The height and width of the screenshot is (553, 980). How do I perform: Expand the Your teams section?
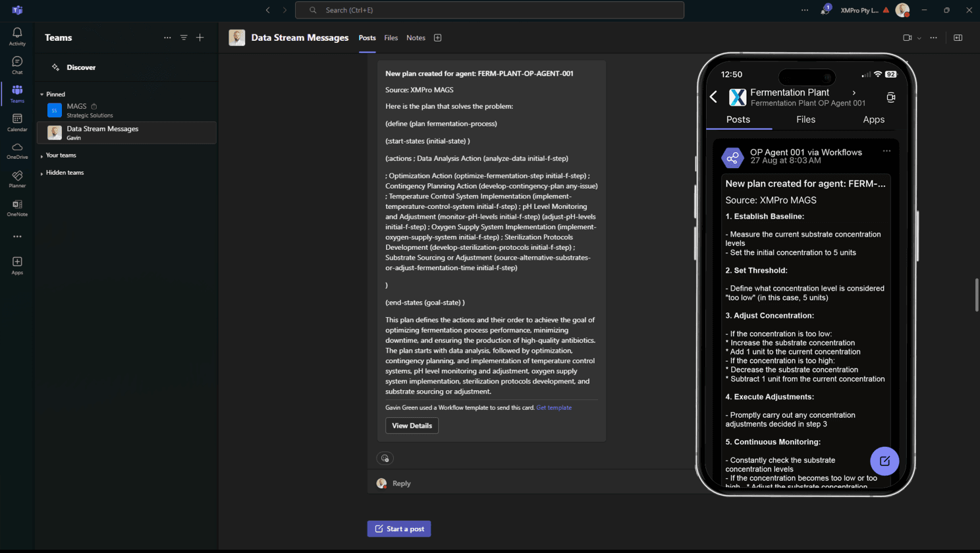click(x=42, y=156)
